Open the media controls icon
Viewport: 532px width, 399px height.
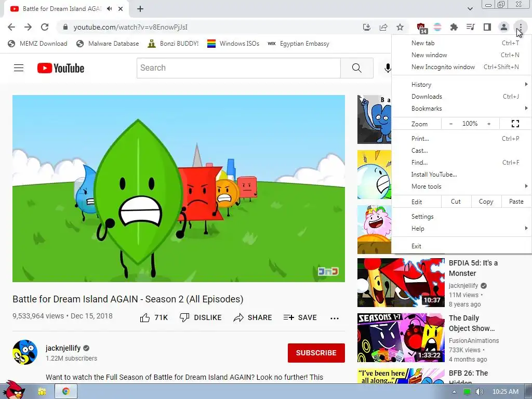(x=471, y=27)
